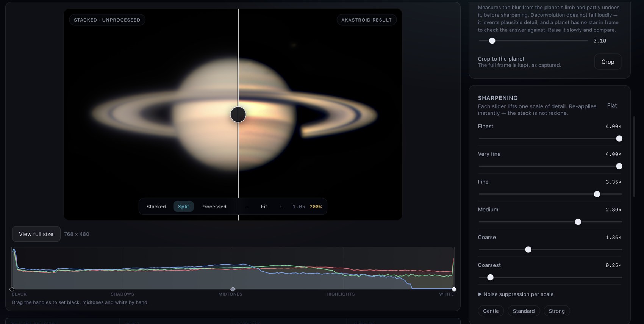644x324 pixels.
Task: Click the Coarsest sharpening slider
Action: click(x=550, y=277)
